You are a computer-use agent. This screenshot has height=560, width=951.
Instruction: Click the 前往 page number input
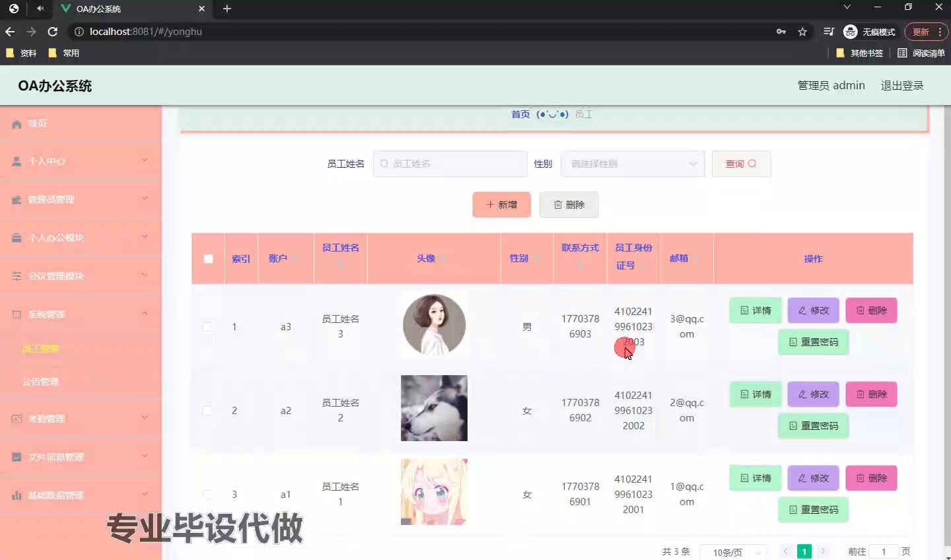click(884, 552)
